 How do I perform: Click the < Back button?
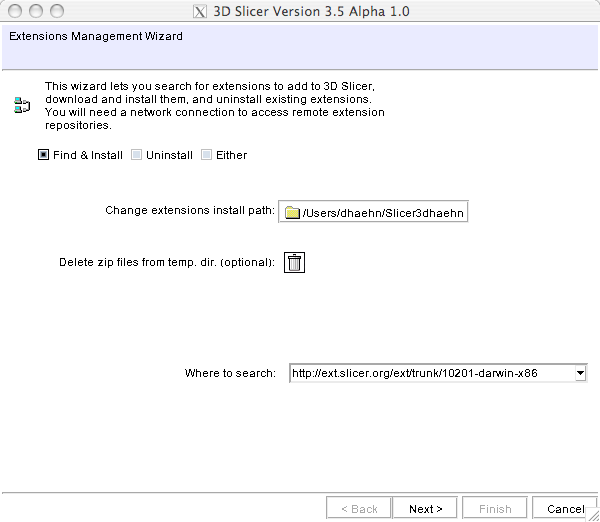[x=359, y=508]
